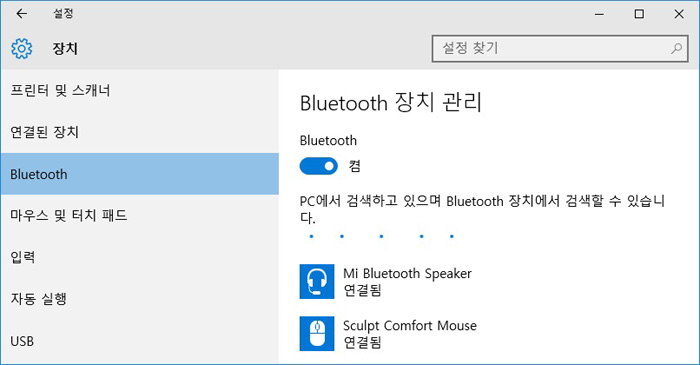
Task: Minimize the settings window
Action: 599,14
